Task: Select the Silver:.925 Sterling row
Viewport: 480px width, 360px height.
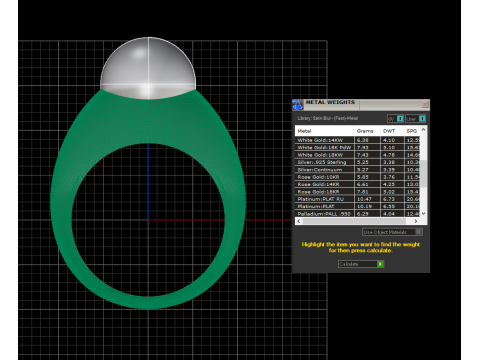Action: click(358, 162)
